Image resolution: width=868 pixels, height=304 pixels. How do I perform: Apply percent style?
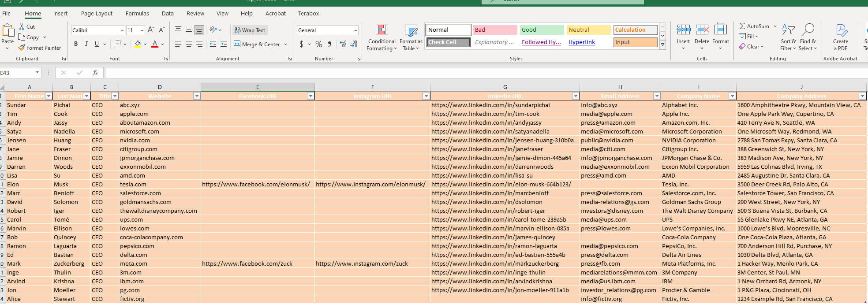[319, 44]
